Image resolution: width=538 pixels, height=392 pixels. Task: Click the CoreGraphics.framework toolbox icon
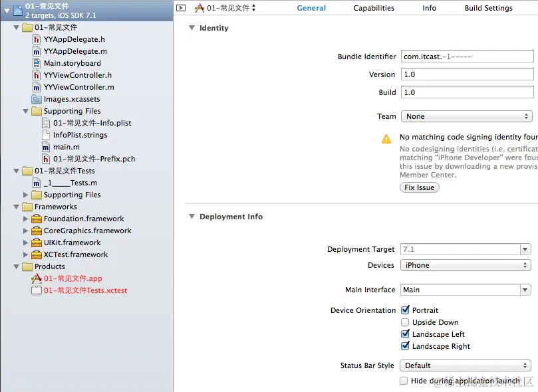click(37, 231)
